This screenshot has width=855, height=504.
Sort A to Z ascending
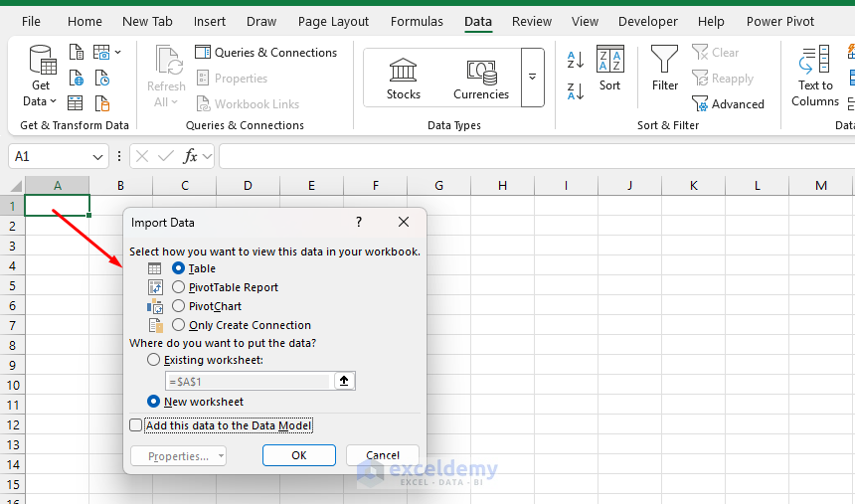click(x=576, y=60)
